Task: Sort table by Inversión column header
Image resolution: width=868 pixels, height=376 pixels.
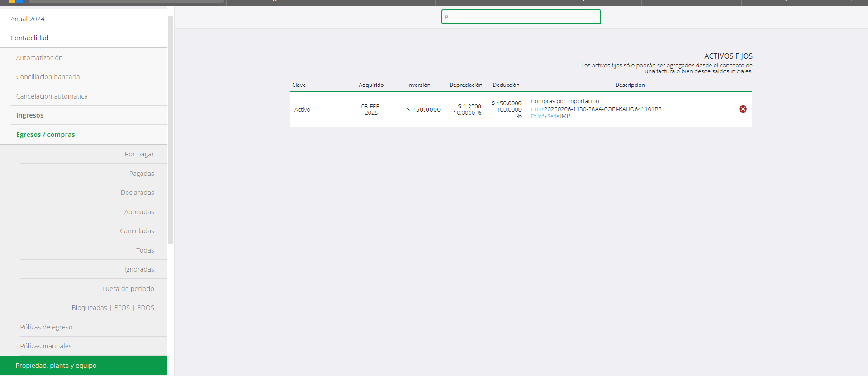Action: click(418, 85)
